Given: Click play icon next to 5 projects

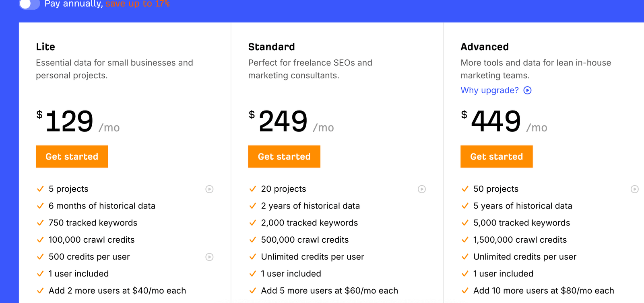Looking at the screenshot, I should pyautogui.click(x=209, y=189).
